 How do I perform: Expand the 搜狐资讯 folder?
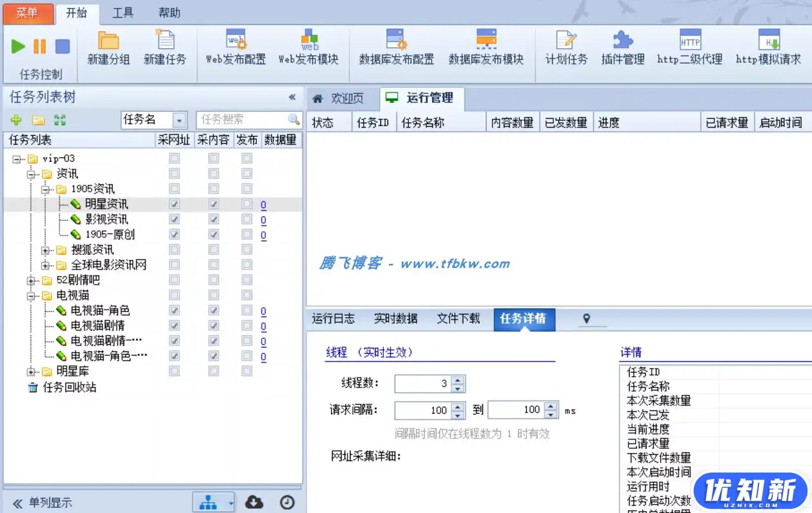(x=45, y=250)
